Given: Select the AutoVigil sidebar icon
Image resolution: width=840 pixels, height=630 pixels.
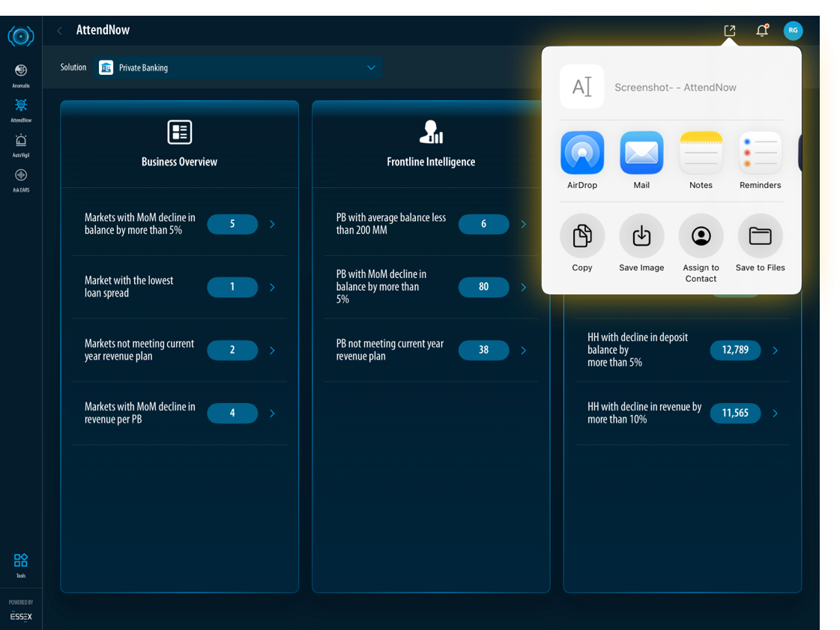Looking at the screenshot, I should [21, 142].
